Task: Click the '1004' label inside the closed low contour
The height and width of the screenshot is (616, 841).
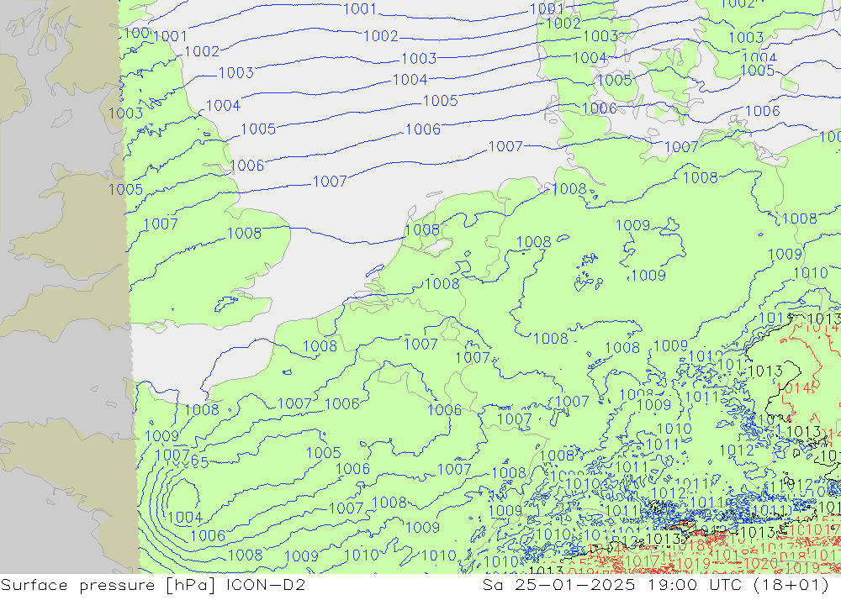Action: (x=185, y=518)
